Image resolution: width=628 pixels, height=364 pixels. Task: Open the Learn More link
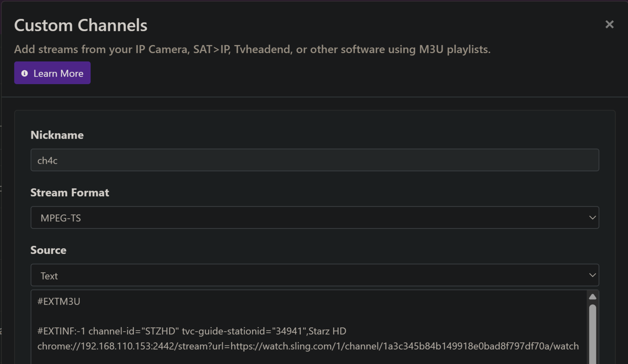pyautogui.click(x=52, y=73)
